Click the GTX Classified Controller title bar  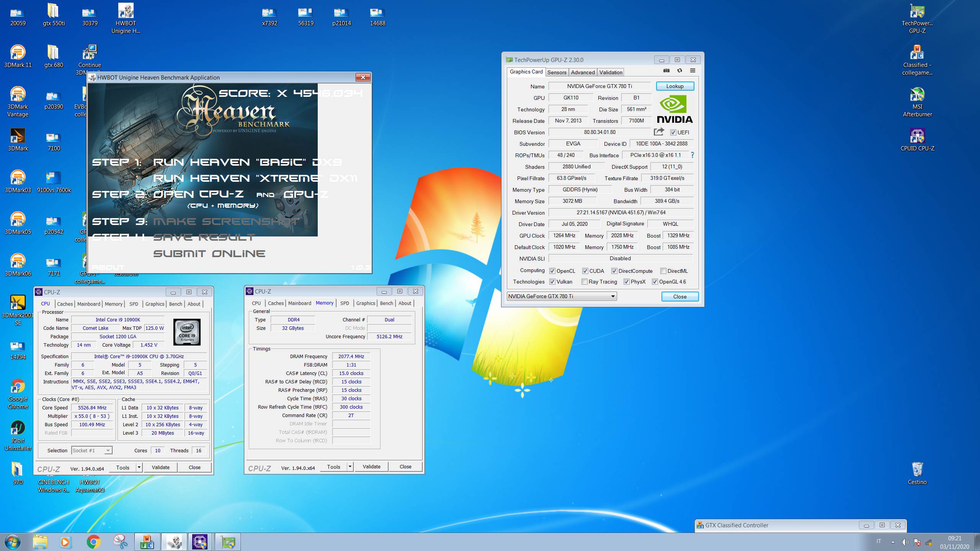tap(800, 525)
